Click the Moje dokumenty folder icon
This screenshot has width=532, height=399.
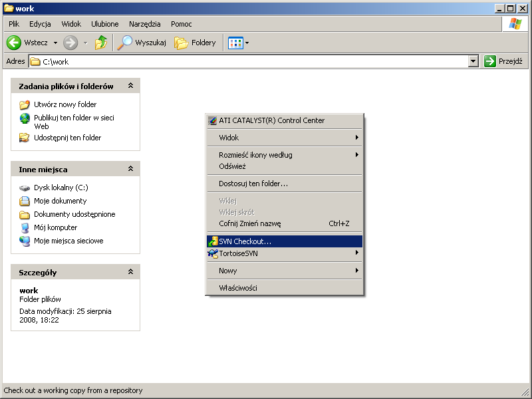pos(25,201)
